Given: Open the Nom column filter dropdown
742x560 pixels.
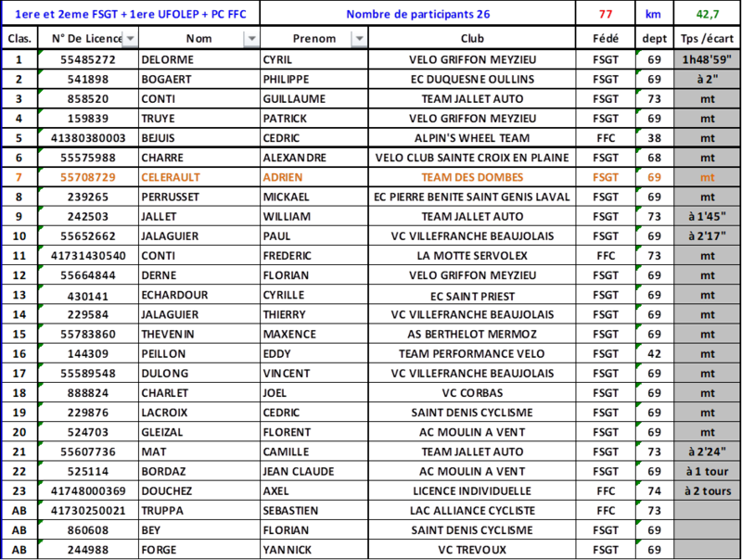Looking at the screenshot, I should [x=251, y=39].
